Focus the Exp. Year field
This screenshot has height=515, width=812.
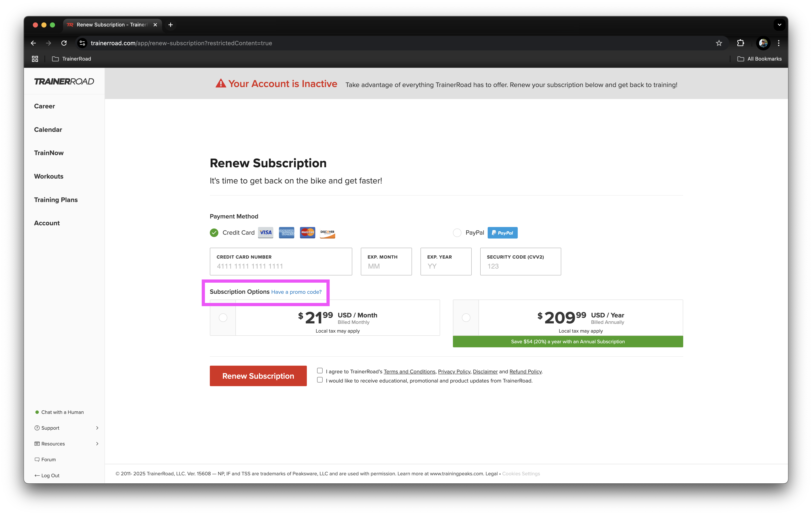point(446,262)
